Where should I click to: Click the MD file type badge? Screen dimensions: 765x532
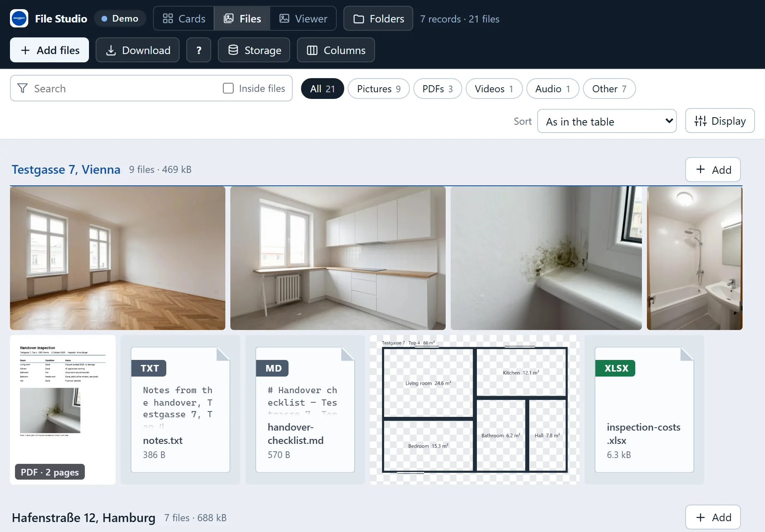click(273, 368)
